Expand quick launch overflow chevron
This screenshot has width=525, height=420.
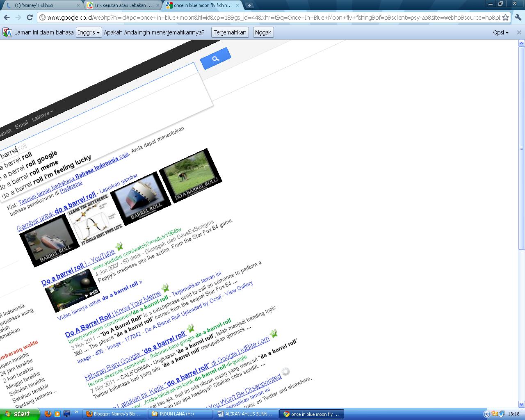click(76, 412)
